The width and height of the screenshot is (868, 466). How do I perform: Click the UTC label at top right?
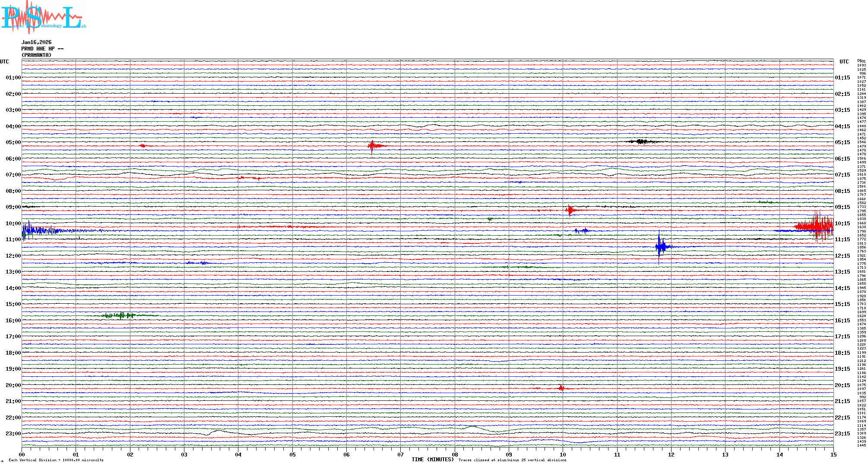pyautogui.click(x=844, y=62)
